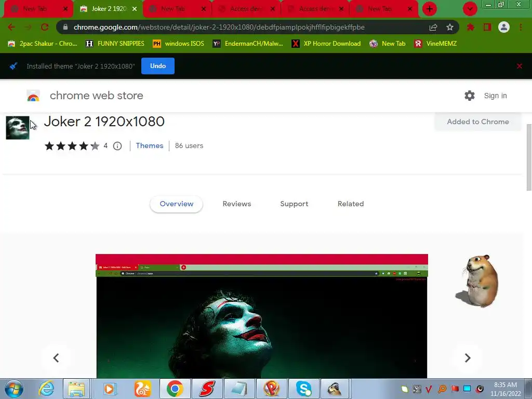Screen dimensions: 532x399
Task: Open the last taskbar application icon
Action: [335, 389]
